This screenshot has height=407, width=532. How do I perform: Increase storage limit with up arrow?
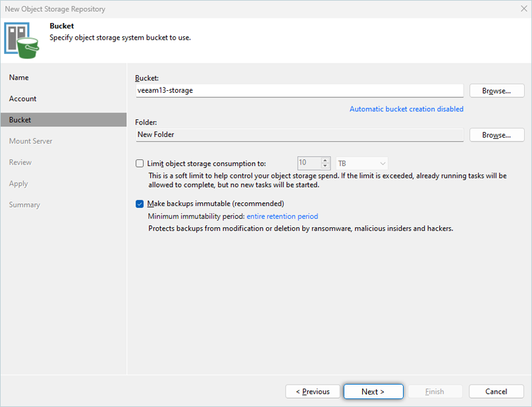[325, 160]
